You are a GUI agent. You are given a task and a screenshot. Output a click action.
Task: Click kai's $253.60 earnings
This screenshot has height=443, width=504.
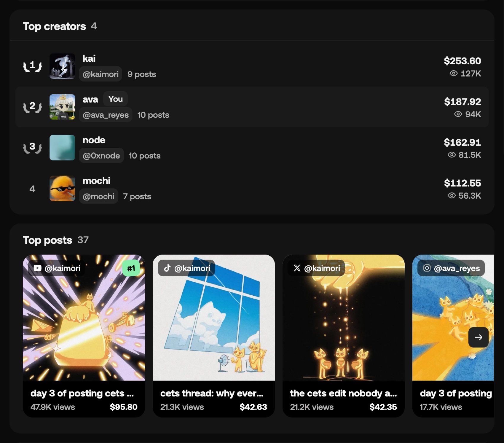pos(462,61)
